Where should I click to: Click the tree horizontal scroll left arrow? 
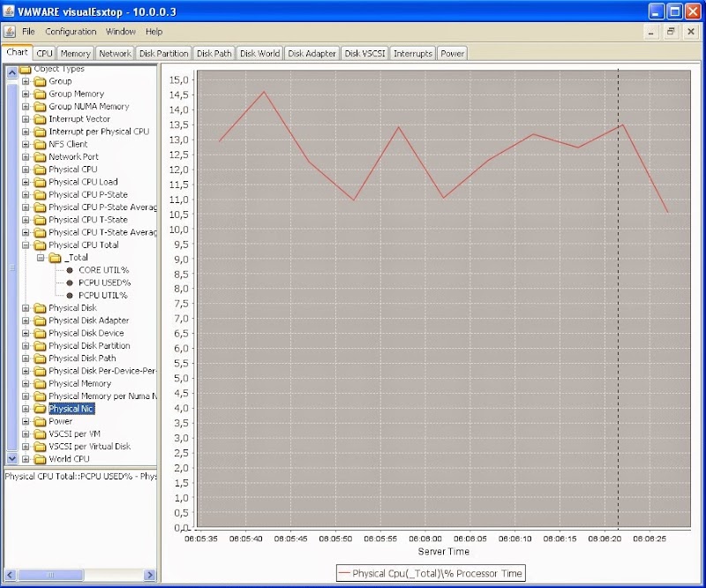click(x=11, y=575)
